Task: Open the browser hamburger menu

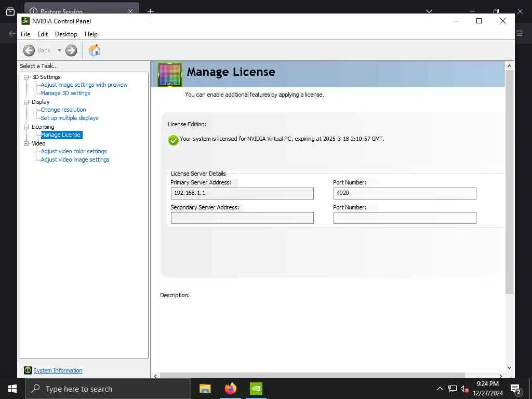Action: 520,33
